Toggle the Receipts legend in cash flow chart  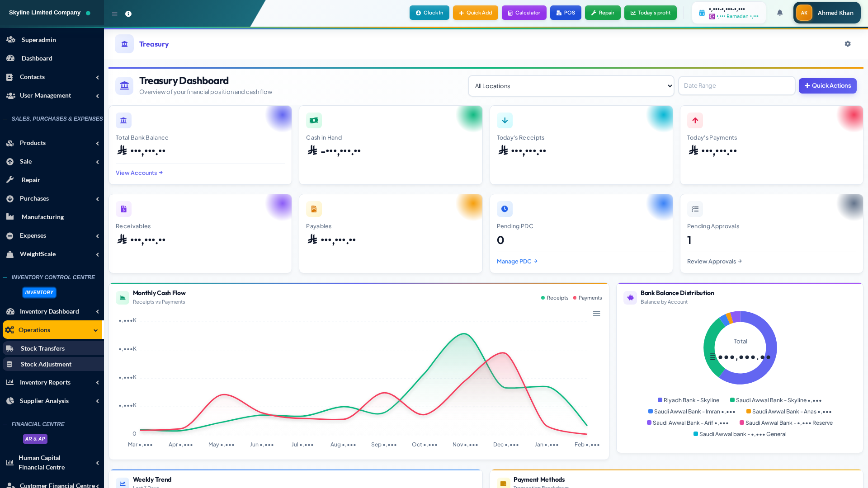[x=554, y=298]
